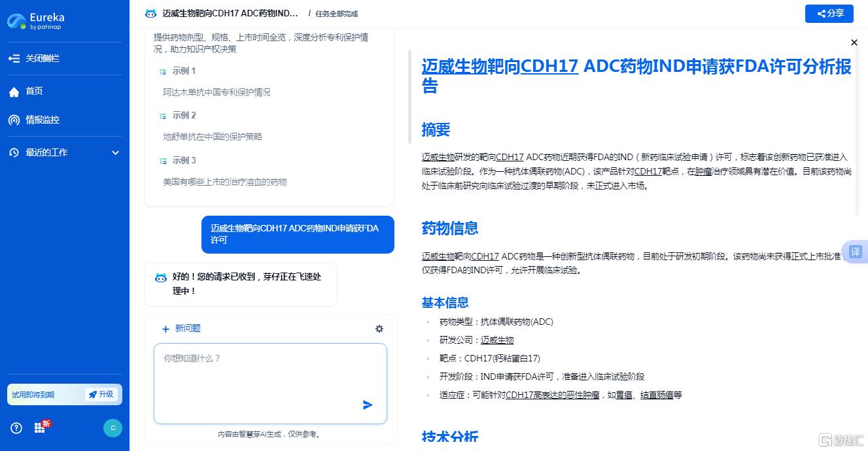Click 试用即将到期 trial notice
The image size is (868, 451).
[x=33, y=395]
